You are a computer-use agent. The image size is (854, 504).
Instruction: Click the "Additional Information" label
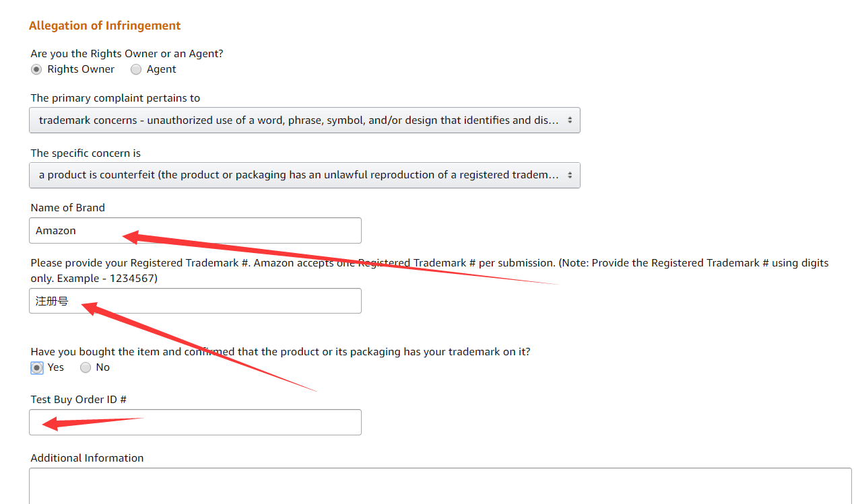point(87,458)
